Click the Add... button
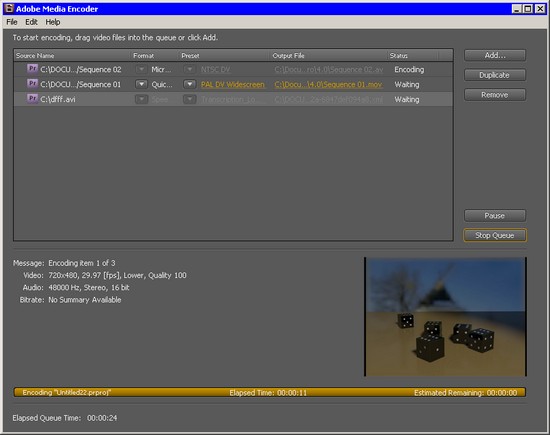 (495, 55)
